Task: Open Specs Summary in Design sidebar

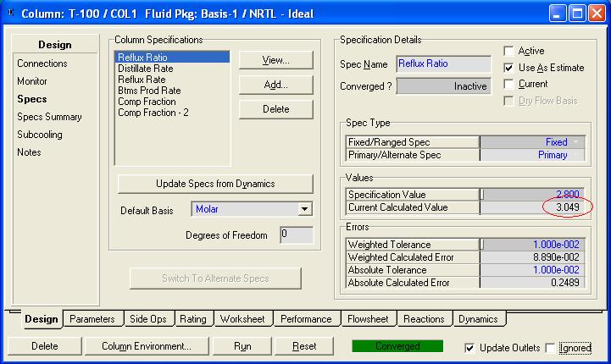Action: [x=49, y=117]
